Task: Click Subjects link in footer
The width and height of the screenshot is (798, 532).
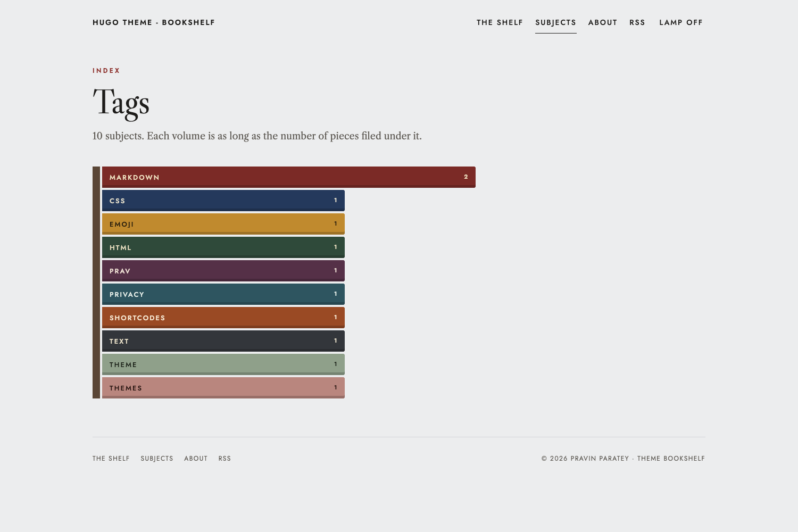Action: coord(157,459)
